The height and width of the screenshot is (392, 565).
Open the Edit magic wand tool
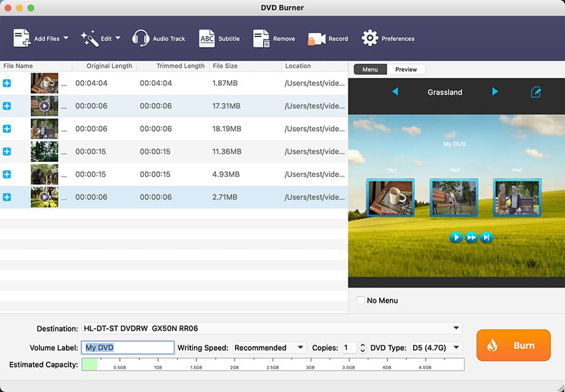pyautogui.click(x=90, y=38)
